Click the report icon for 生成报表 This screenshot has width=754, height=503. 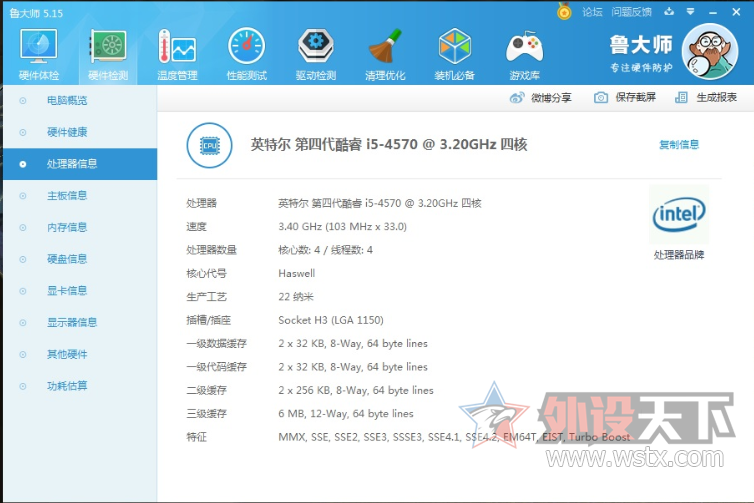pyautogui.click(x=681, y=98)
